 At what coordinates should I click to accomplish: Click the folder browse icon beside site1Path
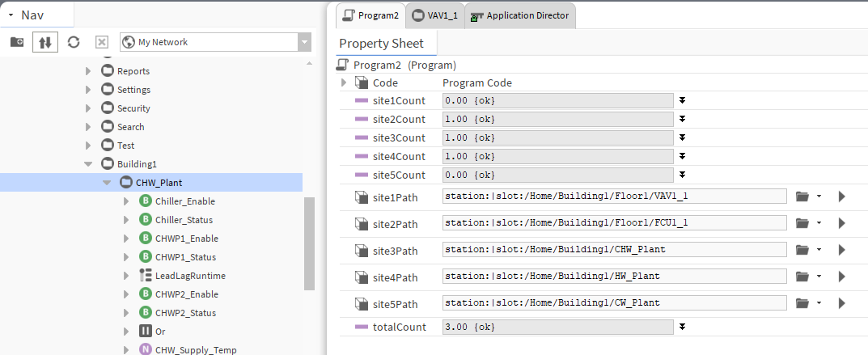(802, 197)
